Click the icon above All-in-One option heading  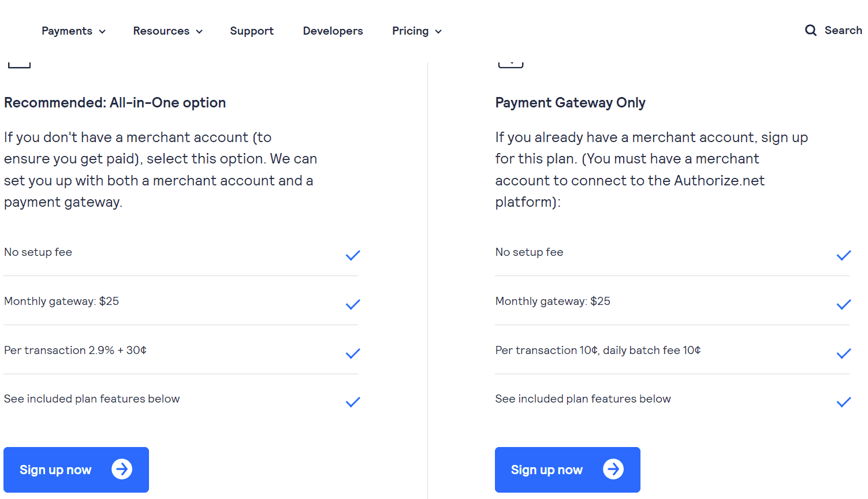[19, 62]
